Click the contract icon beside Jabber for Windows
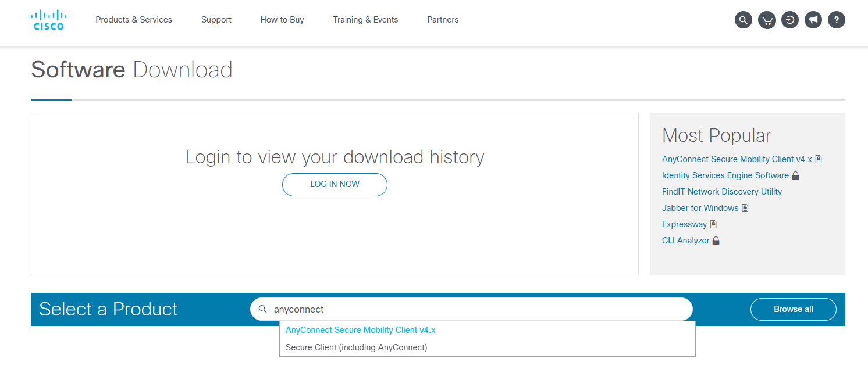Screen dimensions: 868x373 point(745,208)
